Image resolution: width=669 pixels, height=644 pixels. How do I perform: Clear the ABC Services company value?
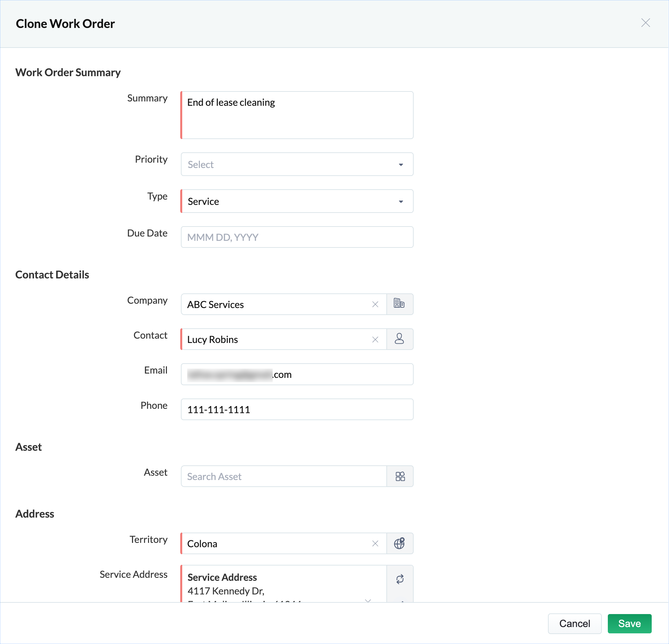pos(375,304)
